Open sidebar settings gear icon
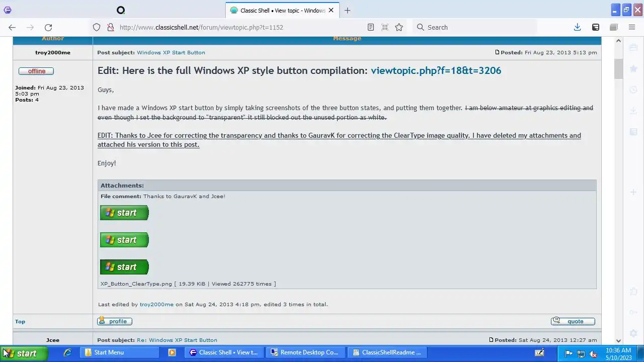This screenshot has width=644, height=362. pos(633,333)
